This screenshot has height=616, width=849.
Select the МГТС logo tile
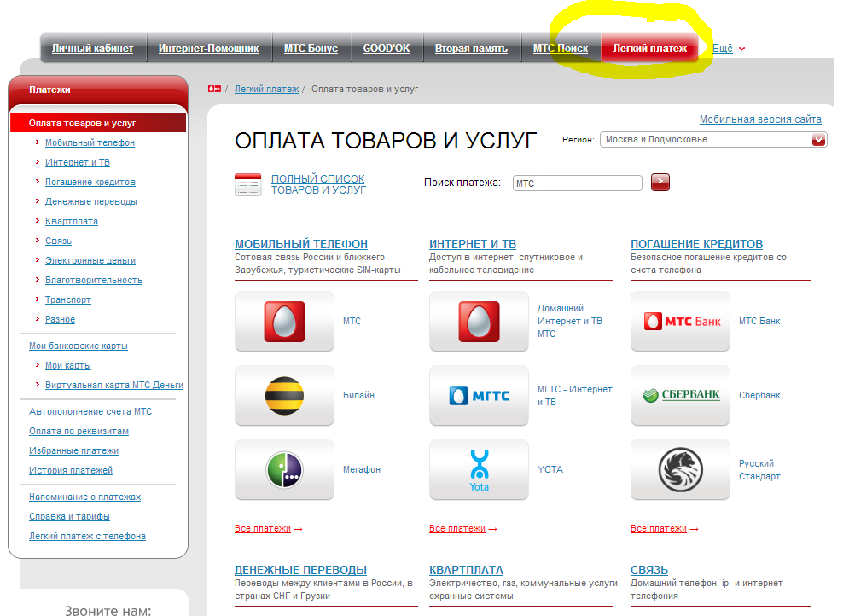(x=479, y=396)
